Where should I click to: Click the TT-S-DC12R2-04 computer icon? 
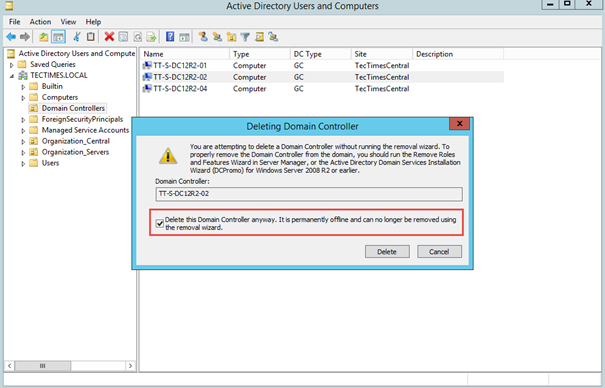pos(147,89)
